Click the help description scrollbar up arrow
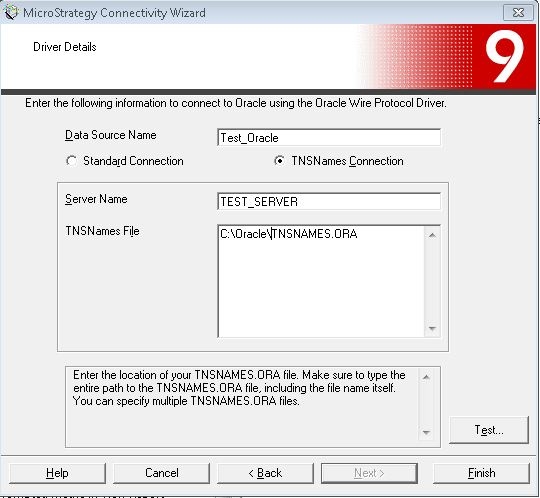 [x=426, y=377]
